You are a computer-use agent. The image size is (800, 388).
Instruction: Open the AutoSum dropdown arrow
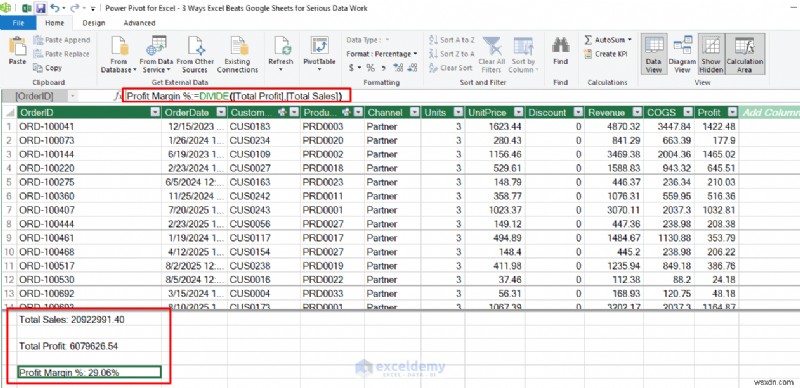click(x=630, y=40)
